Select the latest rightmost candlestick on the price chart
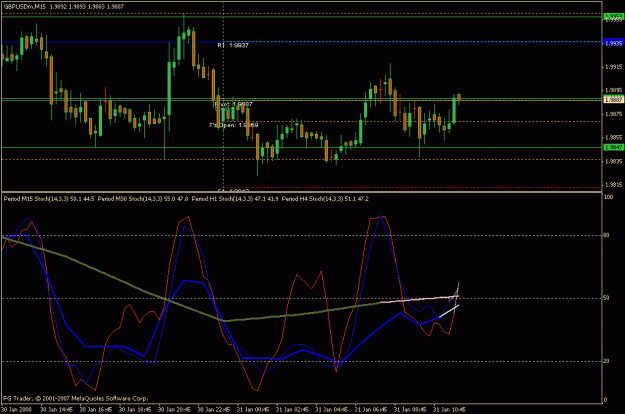Image resolution: width=625 pixels, height=414 pixels. pyautogui.click(x=459, y=98)
